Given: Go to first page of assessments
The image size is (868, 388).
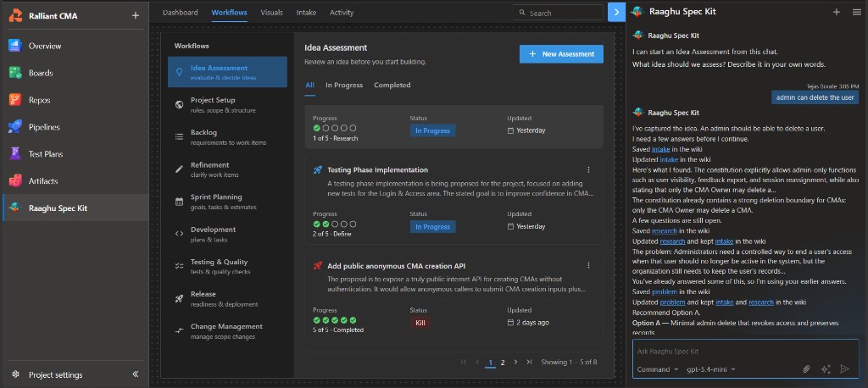Looking at the screenshot, I should 464,362.
